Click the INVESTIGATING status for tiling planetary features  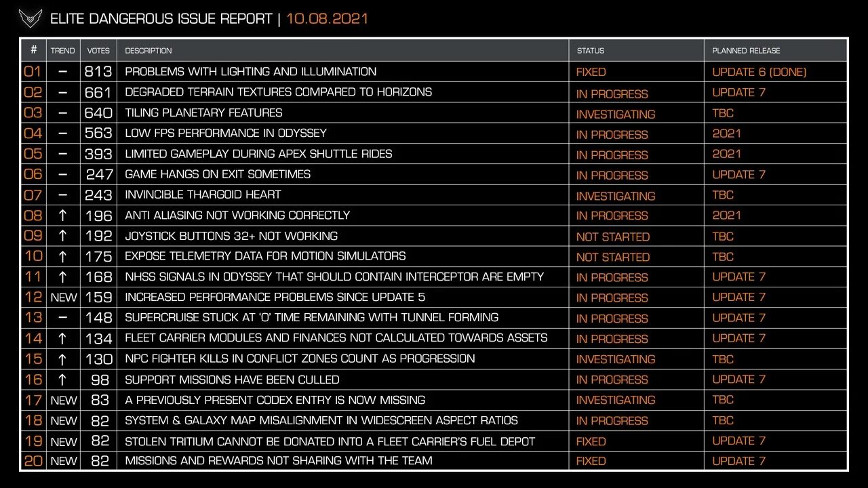pos(616,114)
